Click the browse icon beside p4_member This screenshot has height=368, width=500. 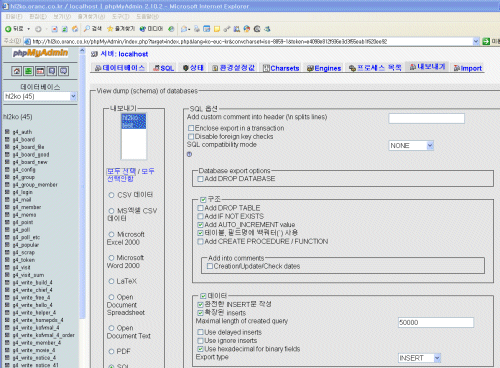[7, 207]
